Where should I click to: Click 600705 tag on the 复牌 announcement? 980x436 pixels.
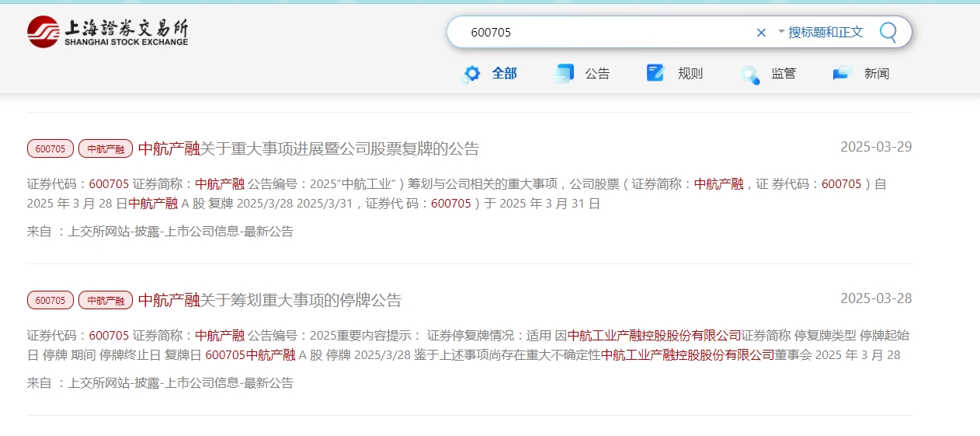[50, 148]
